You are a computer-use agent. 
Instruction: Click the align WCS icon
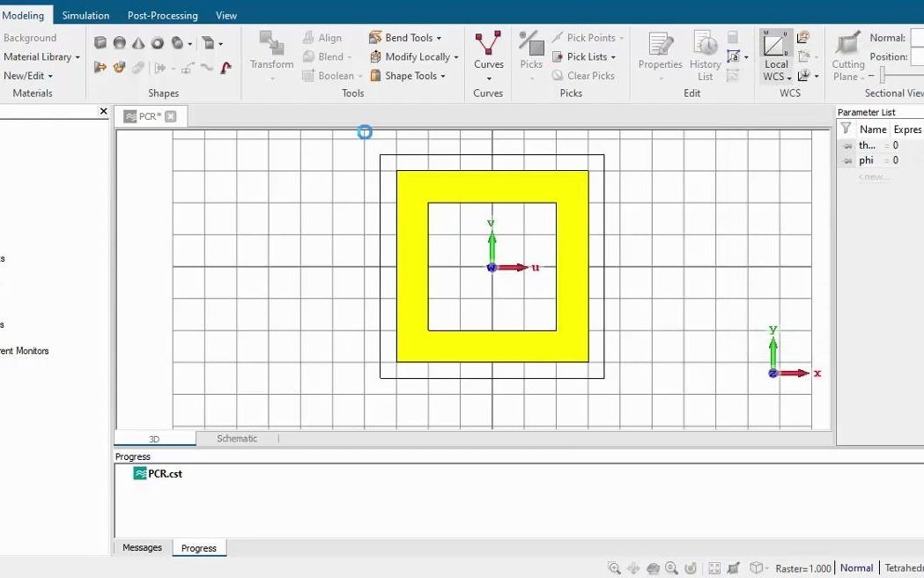coord(802,38)
